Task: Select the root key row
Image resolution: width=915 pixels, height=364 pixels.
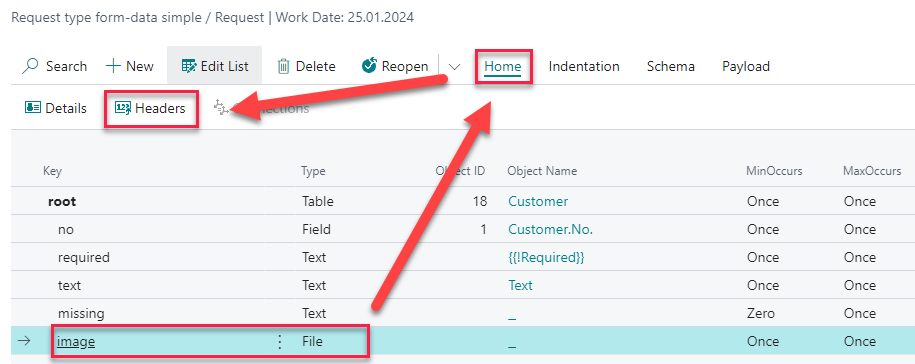Action: pos(62,201)
